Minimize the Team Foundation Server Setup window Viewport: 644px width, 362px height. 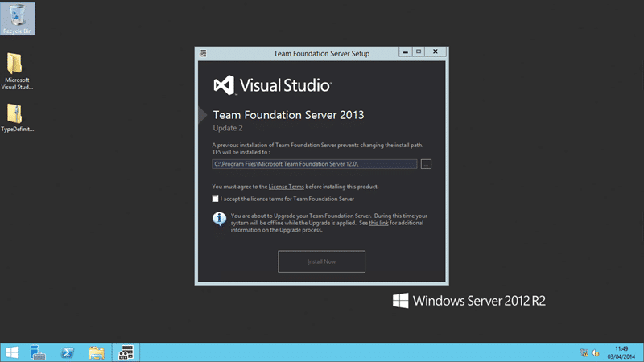point(406,51)
